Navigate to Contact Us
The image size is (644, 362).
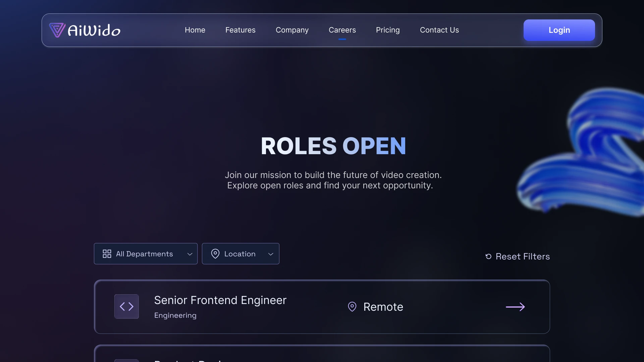439,30
